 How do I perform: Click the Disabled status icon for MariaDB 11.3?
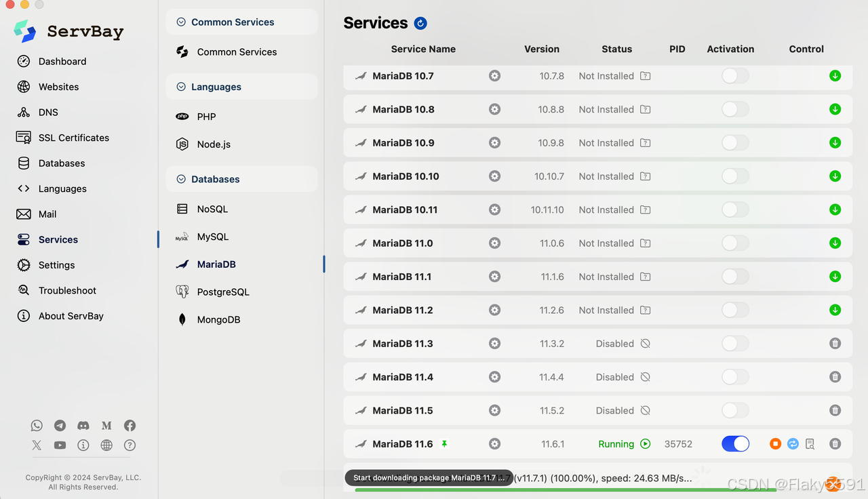coord(646,344)
